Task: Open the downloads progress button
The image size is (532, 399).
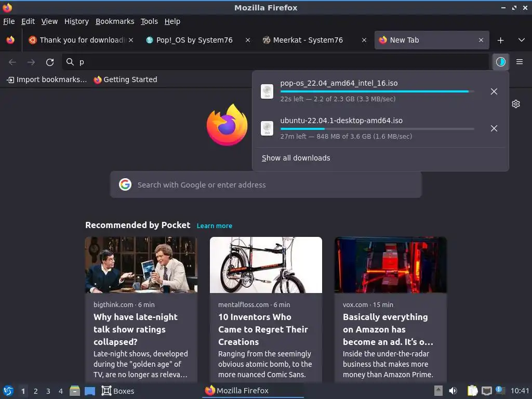Action: tap(500, 62)
